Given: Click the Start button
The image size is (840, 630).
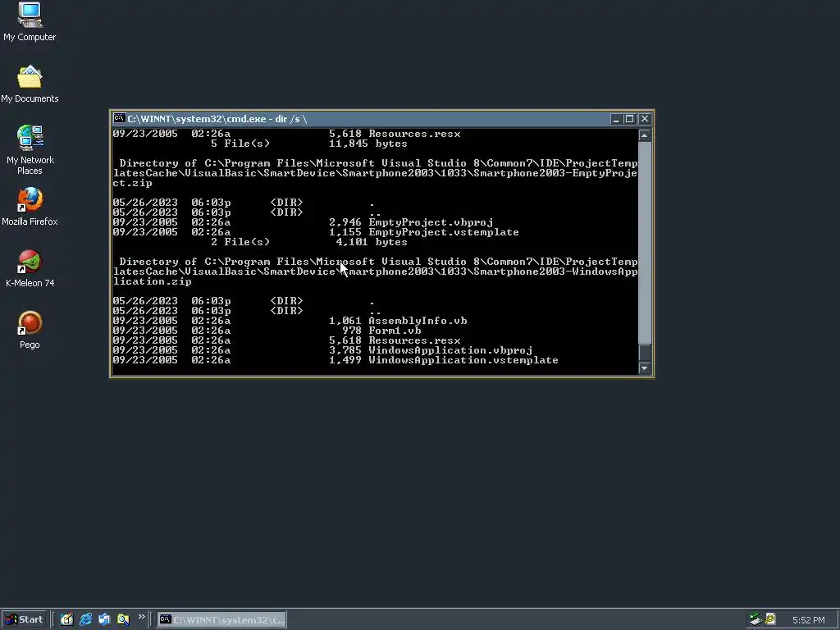Looking at the screenshot, I should (24, 619).
